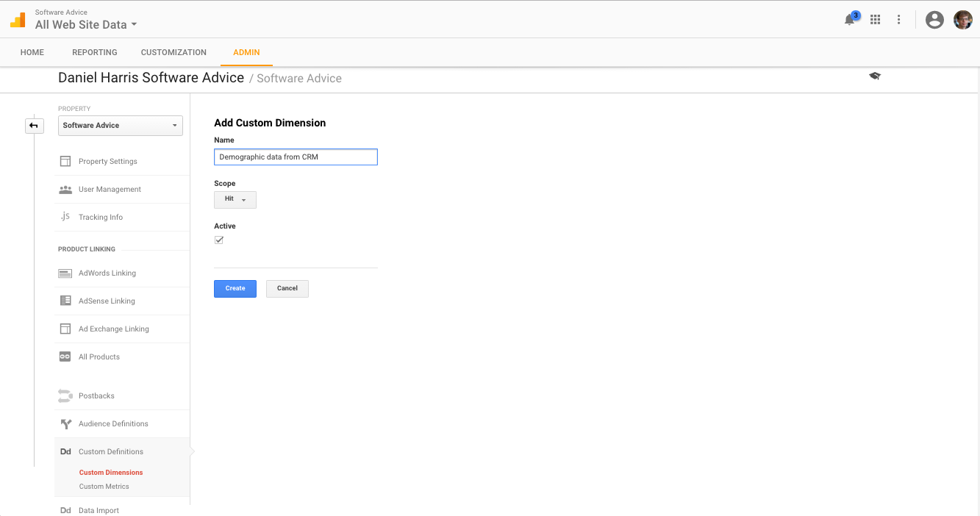Click the User Management people icon
This screenshot has height=516, width=980.
click(x=65, y=190)
